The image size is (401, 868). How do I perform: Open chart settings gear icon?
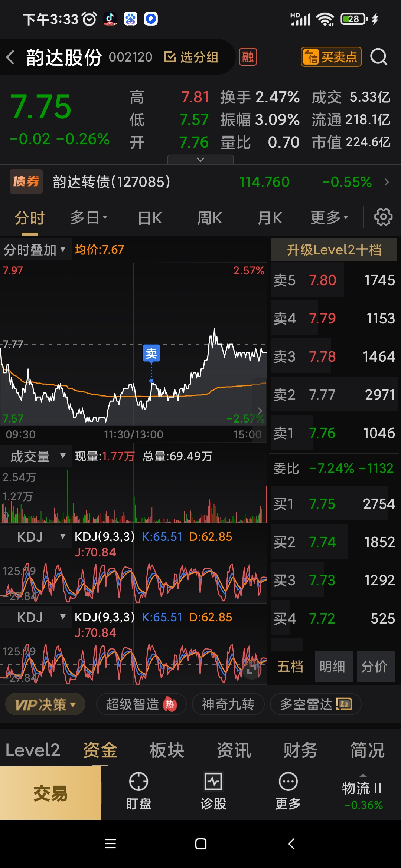(x=383, y=217)
